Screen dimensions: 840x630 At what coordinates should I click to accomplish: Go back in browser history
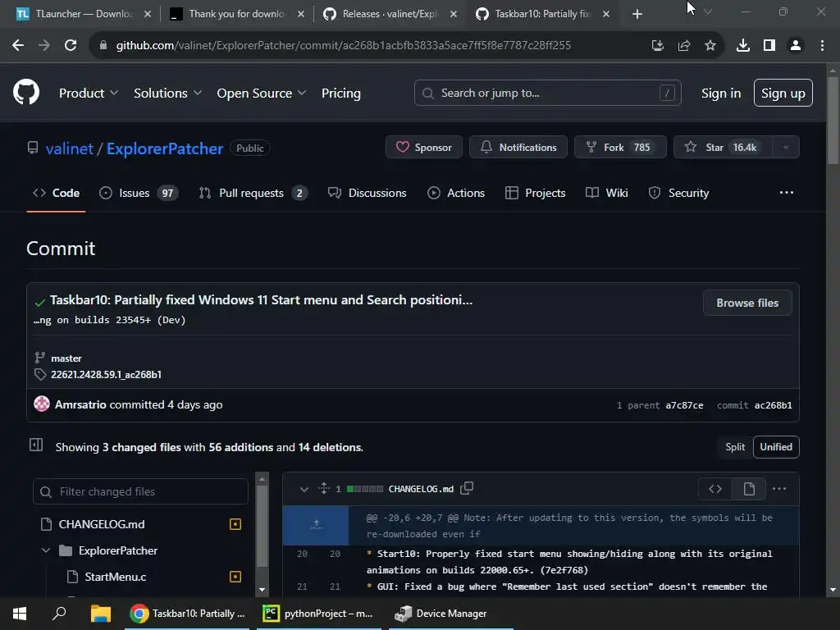point(18,46)
